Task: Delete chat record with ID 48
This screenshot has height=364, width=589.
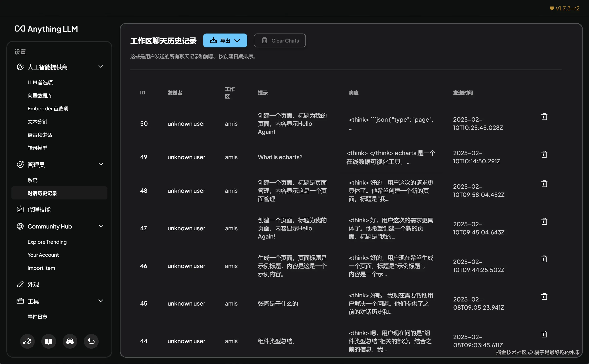Action: tap(544, 184)
